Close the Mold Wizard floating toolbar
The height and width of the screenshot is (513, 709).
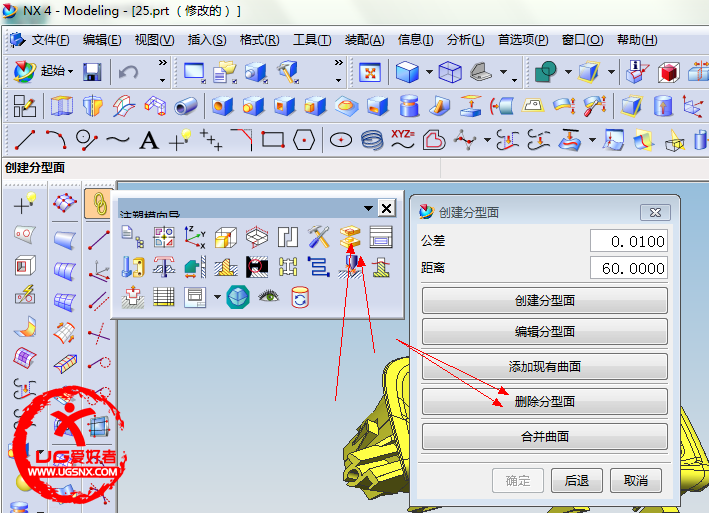click(387, 208)
